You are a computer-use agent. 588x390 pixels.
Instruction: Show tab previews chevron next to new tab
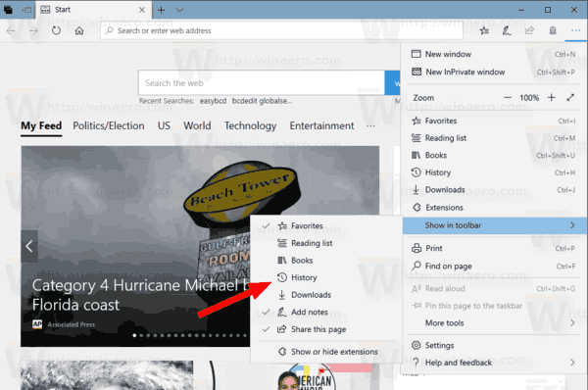pyautogui.click(x=179, y=10)
